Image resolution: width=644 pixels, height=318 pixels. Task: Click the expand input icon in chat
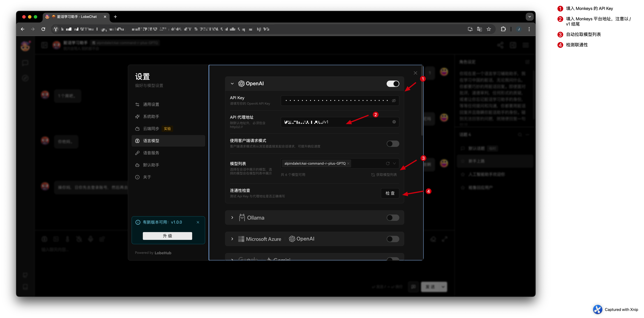point(444,239)
